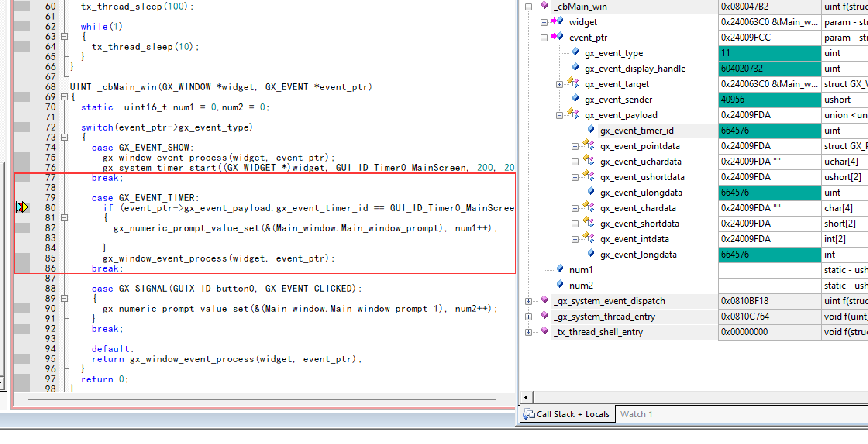Collapse the switch block fold at line 73
868x444 pixels.
[65, 137]
